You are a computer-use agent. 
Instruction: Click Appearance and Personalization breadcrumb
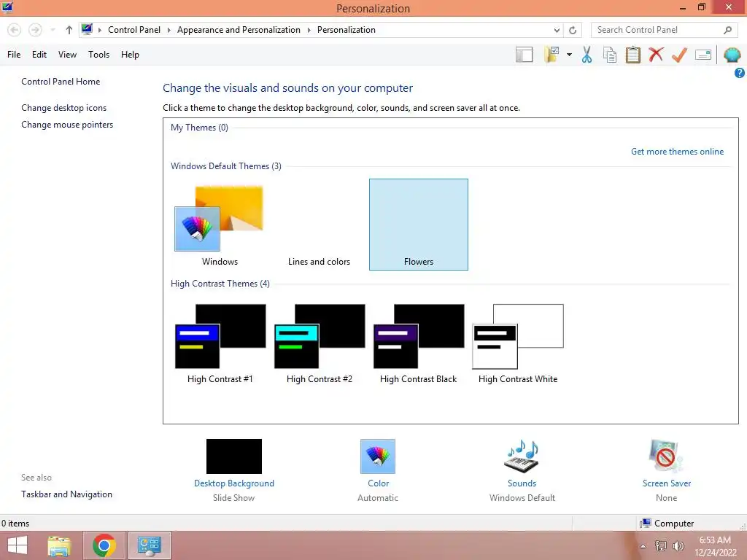coord(239,30)
